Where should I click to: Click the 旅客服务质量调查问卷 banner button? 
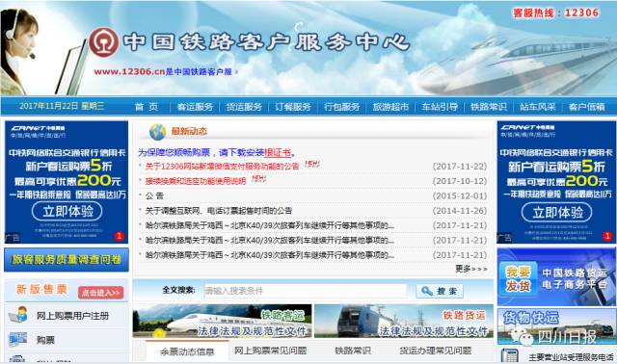click(x=67, y=259)
